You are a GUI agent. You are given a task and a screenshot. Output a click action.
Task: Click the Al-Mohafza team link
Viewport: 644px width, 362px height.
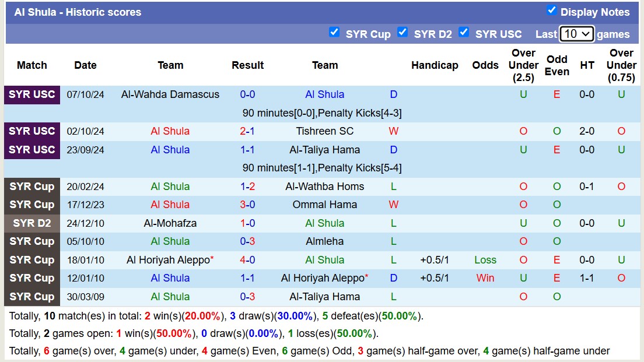170,223
